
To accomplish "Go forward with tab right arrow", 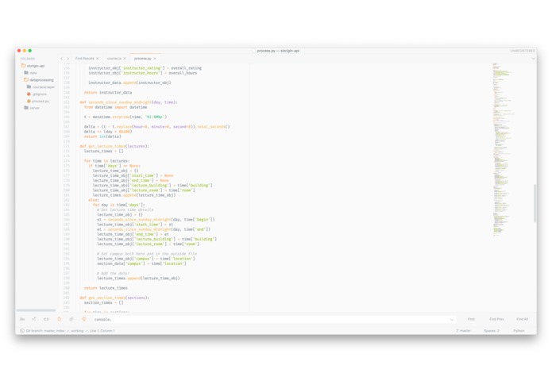I will 68,59.
